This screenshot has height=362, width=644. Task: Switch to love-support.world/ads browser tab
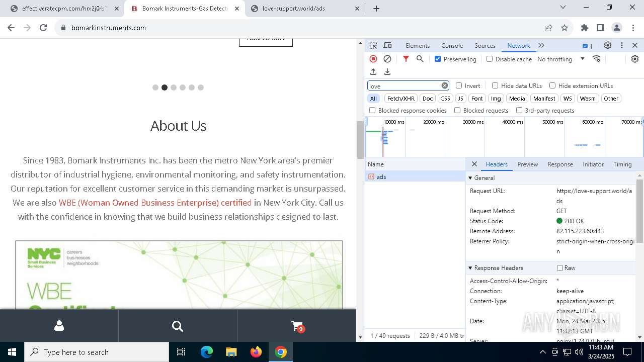click(x=305, y=9)
